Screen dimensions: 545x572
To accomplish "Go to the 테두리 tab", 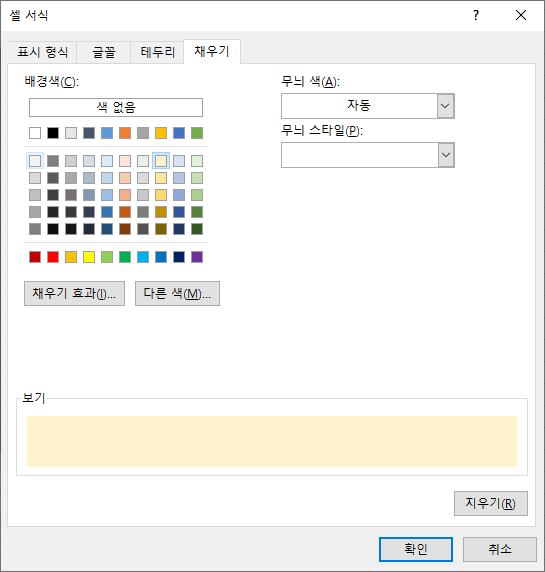I will coord(157,52).
